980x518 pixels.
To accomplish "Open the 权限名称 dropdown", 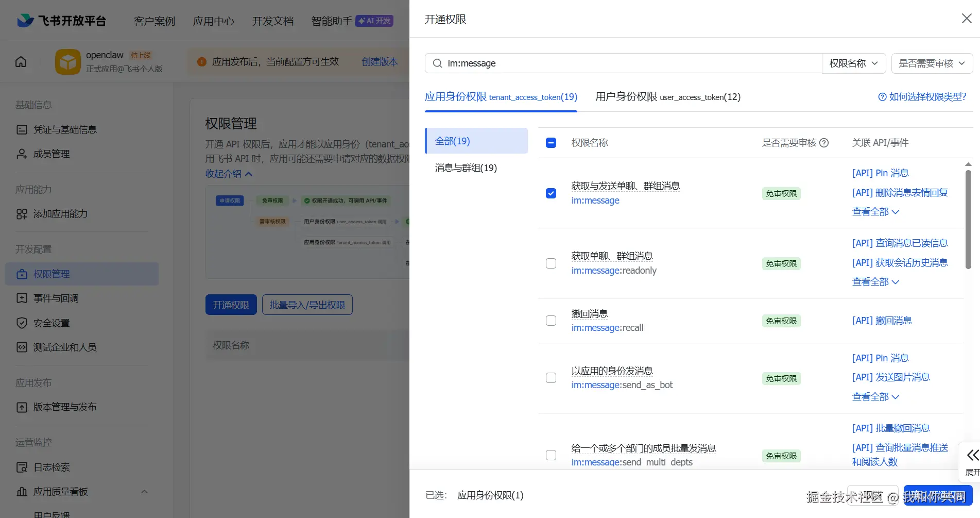I will (x=853, y=63).
